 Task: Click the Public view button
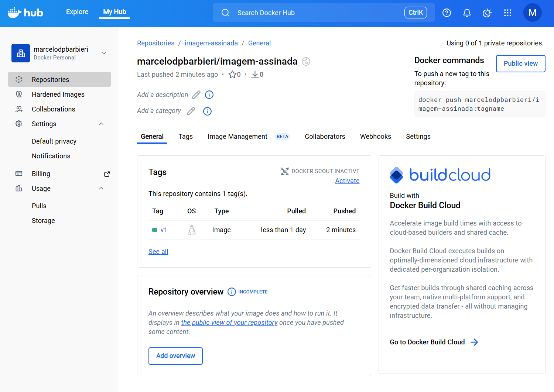(520, 63)
